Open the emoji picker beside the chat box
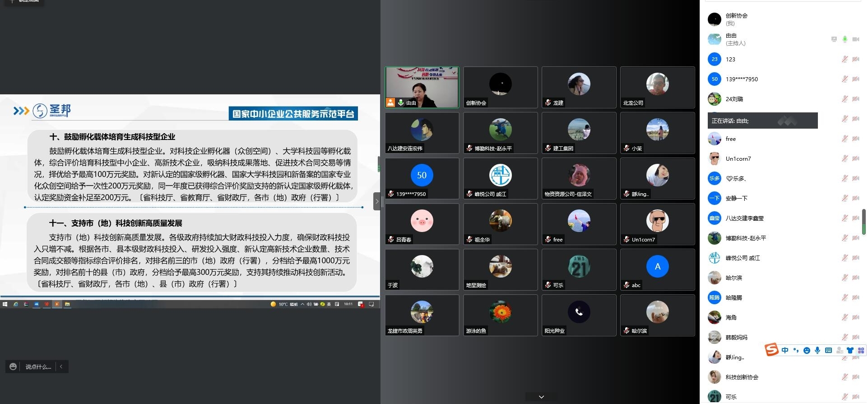 (13, 367)
